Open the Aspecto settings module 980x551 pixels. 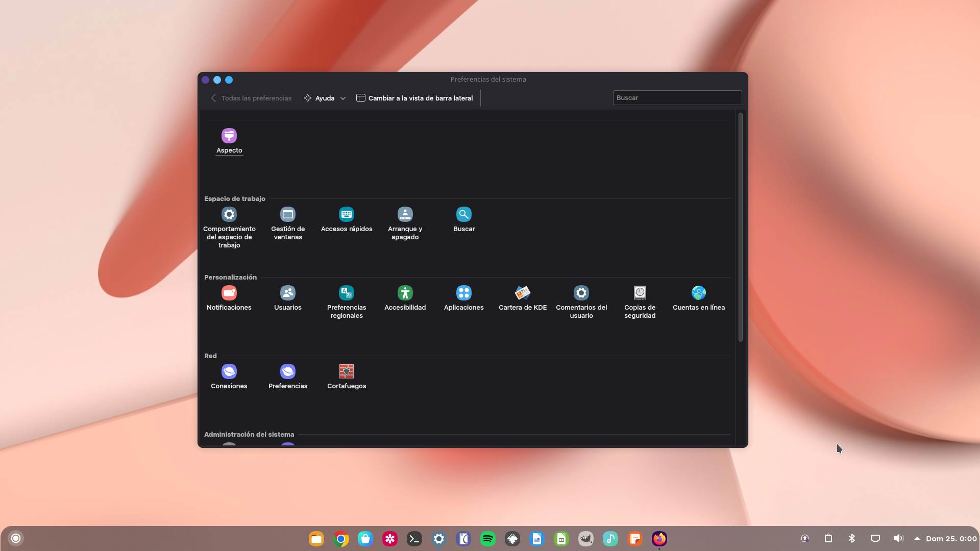[x=229, y=141]
